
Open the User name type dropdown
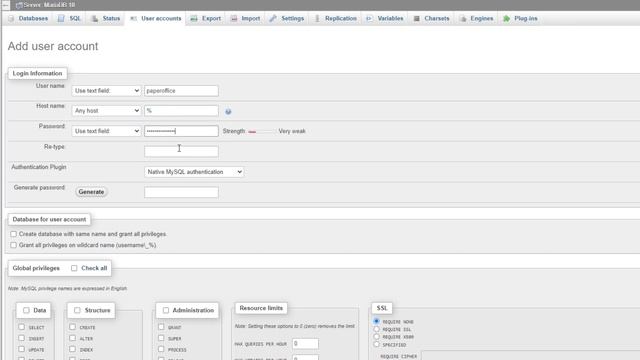point(107,91)
